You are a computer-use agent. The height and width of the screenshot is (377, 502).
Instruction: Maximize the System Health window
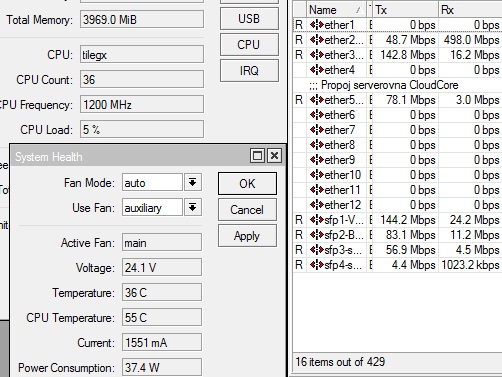tap(257, 156)
